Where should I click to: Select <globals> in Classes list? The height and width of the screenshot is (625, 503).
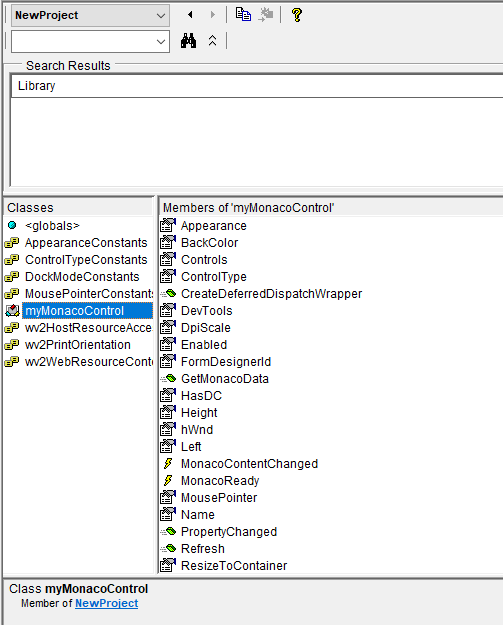[52, 226]
